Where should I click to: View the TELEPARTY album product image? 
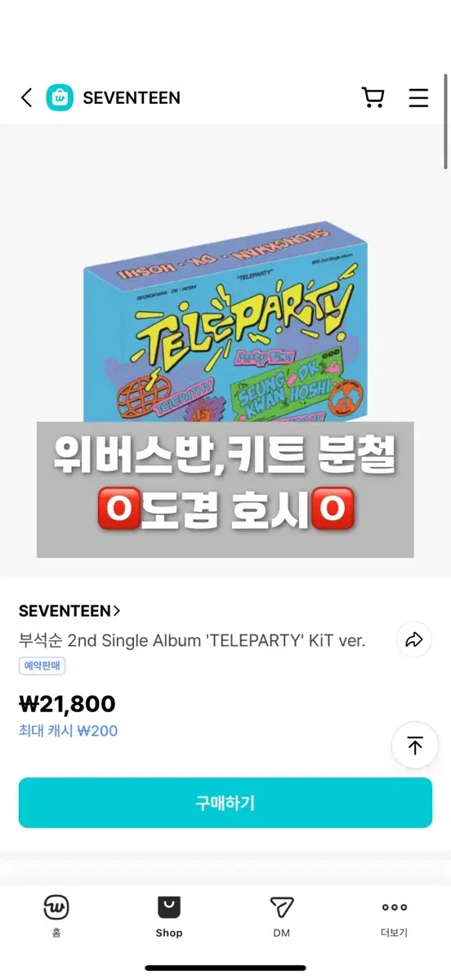point(225,351)
